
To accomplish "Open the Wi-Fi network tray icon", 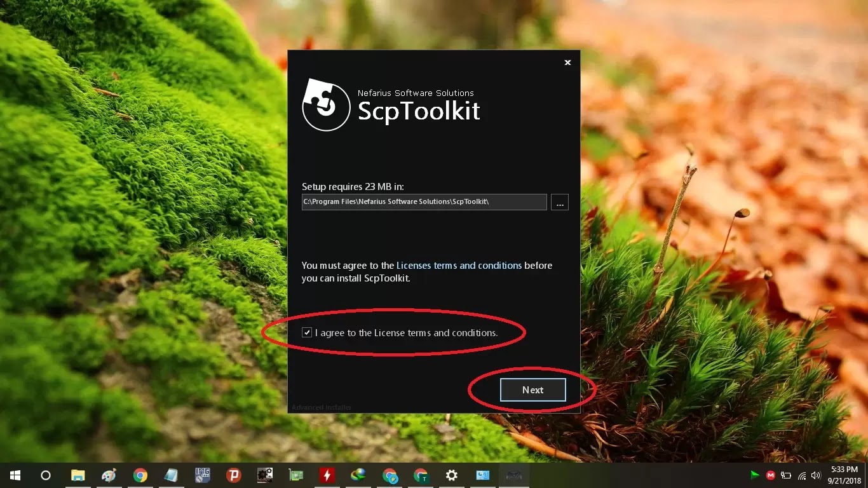I will pos(801,475).
